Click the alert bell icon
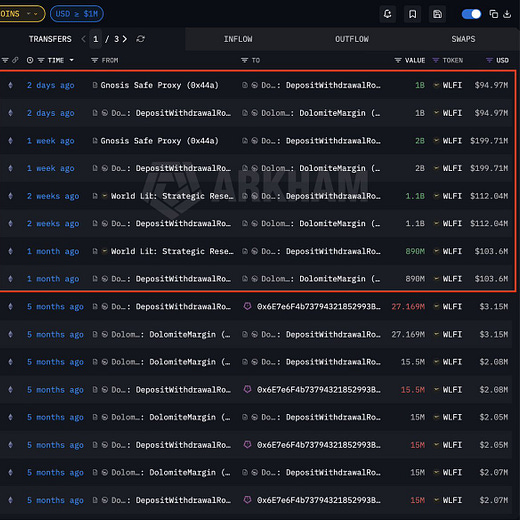Viewport: 520px width, 520px height. 387,14
